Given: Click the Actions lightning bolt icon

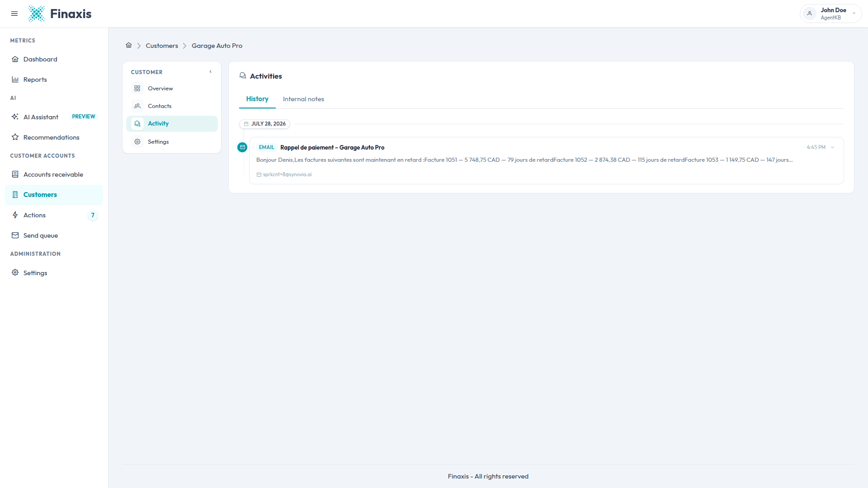Looking at the screenshot, I should [15, 215].
